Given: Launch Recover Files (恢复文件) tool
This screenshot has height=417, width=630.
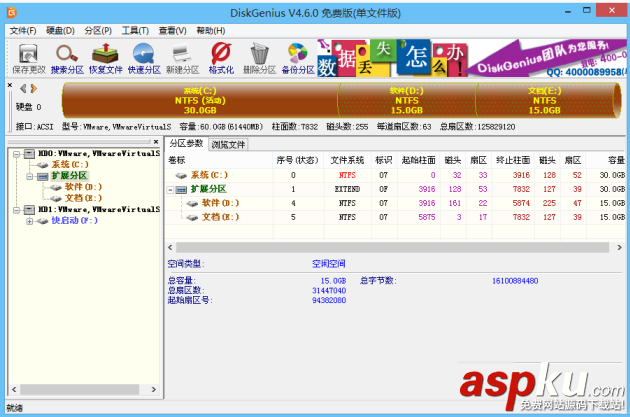Looking at the screenshot, I should 106,59.
